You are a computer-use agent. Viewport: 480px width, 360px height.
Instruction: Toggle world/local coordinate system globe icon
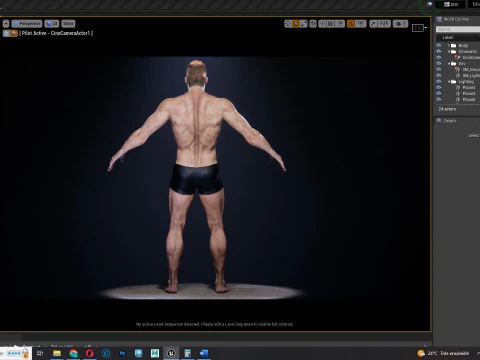point(313,24)
